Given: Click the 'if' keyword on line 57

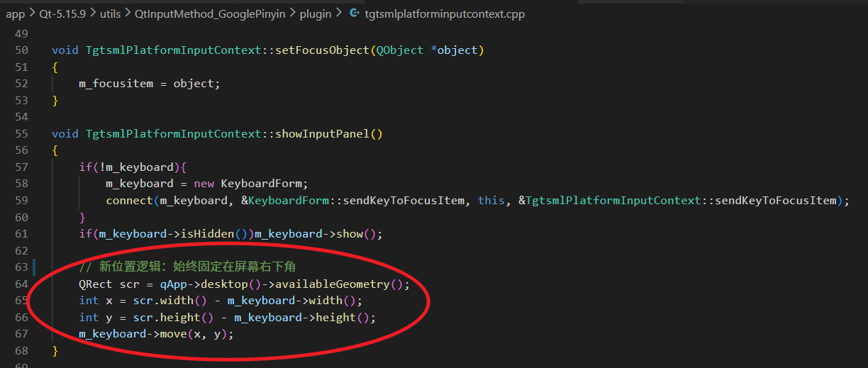Looking at the screenshot, I should click(x=85, y=167).
